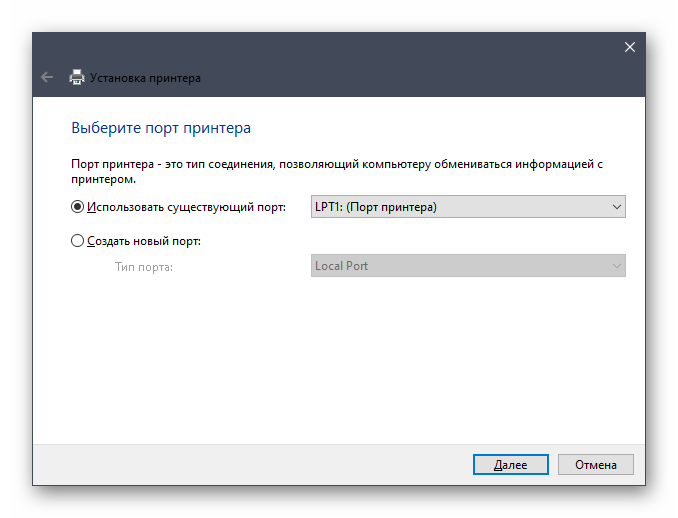Viewport: 678px width, 518px height.
Task: Select the 'Создать новый порт' radio circle
Action: [x=78, y=241]
